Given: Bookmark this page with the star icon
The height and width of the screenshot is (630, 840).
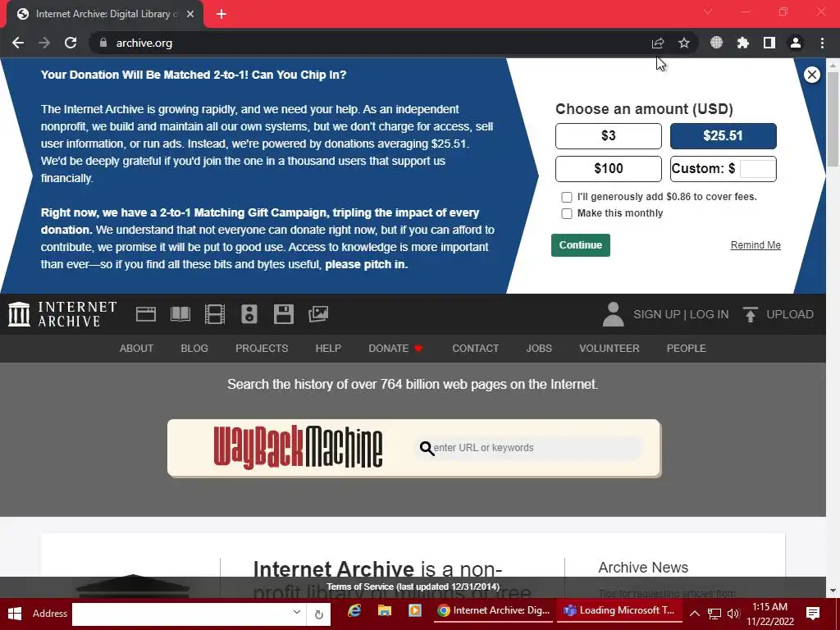Looking at the screenshot, I should pyautogui.click(x=684, y=43).
